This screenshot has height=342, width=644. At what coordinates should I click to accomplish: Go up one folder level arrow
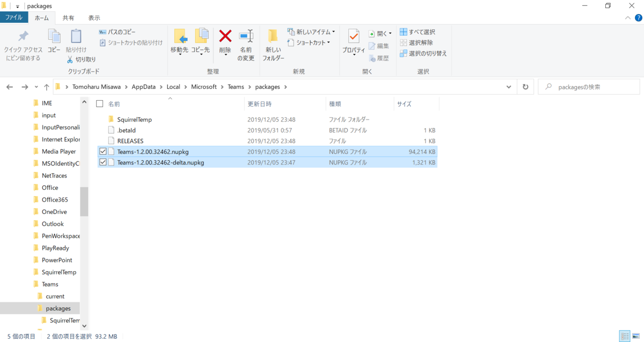coord(47,87)
